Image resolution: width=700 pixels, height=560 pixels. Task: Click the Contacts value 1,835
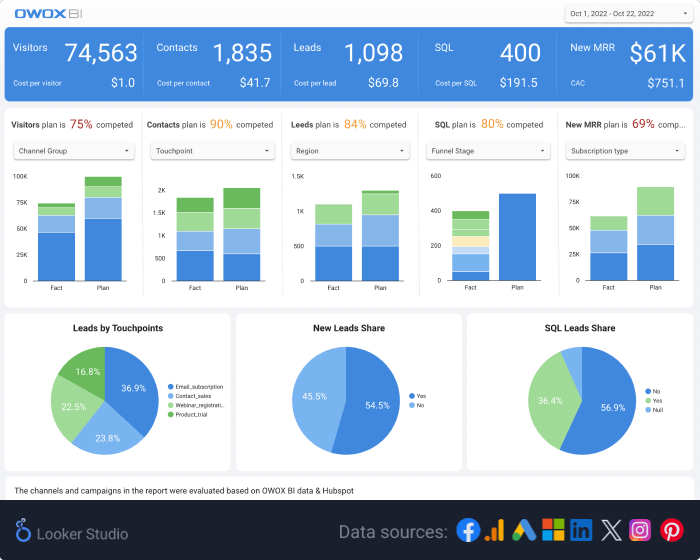(242, 53)
